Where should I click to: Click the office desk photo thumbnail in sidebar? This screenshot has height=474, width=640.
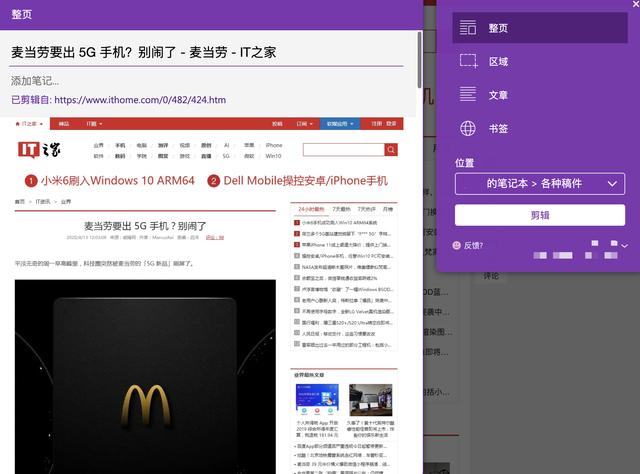[x=371, y=400]
